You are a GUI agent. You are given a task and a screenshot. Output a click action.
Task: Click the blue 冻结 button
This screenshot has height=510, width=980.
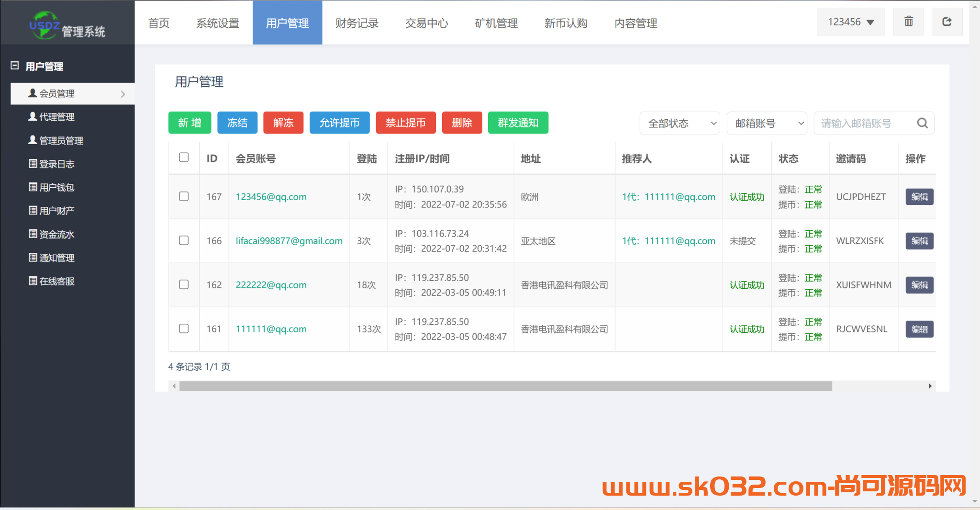click(x=237, y=123)
